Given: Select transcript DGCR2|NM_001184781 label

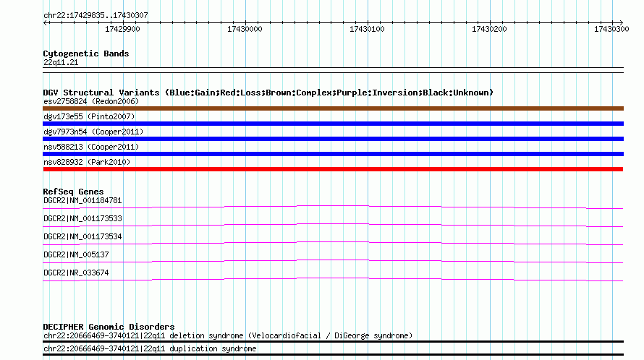Looking at the screenshot, I should pyautogui.click(x=82, y=201).
